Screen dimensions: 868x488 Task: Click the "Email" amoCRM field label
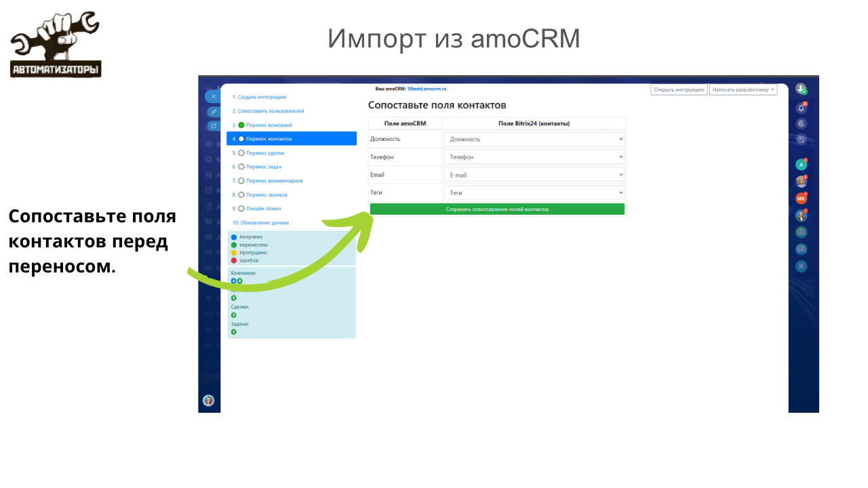[377, 175]
